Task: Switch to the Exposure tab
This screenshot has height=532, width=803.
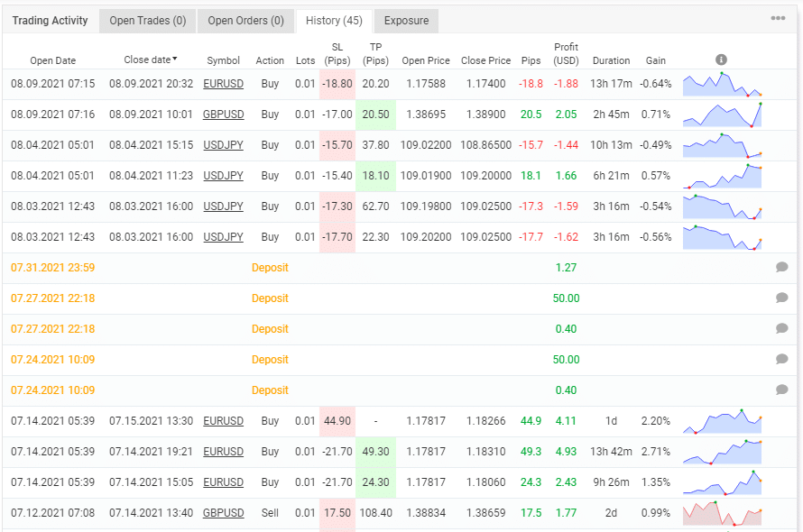Action: coord(406,20)
